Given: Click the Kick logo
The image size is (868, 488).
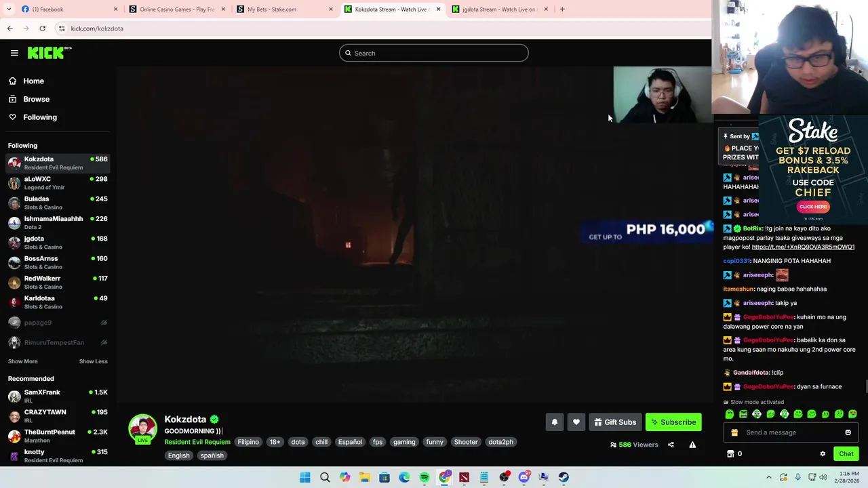Looking at the screenshot, I should click(x=49, y=53).
